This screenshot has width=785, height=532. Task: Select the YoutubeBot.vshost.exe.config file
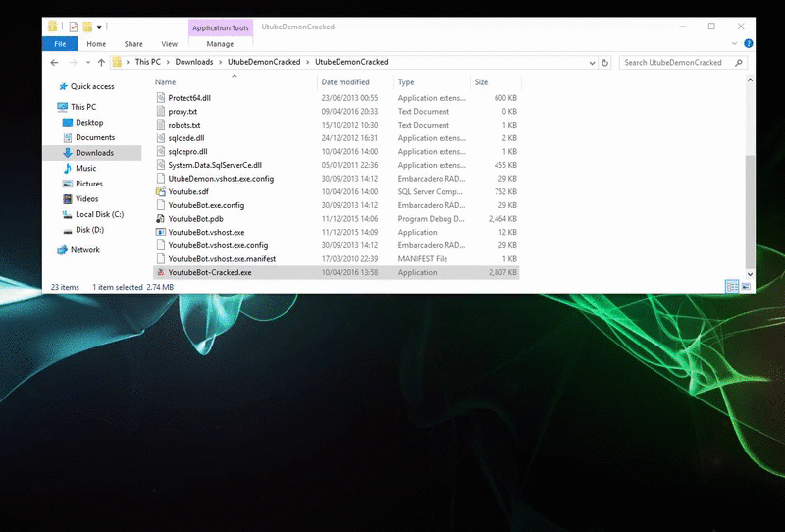point(336,245)
